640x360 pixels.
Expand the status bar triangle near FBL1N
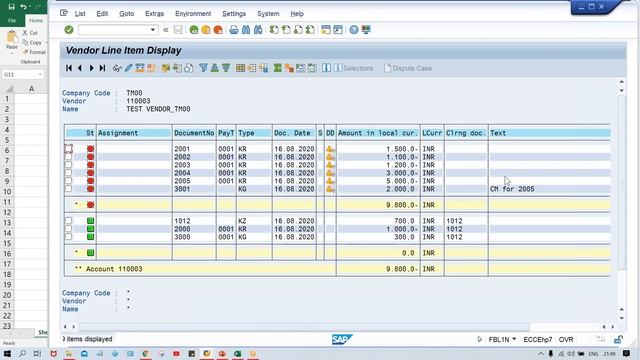click(x=480, y=339)
